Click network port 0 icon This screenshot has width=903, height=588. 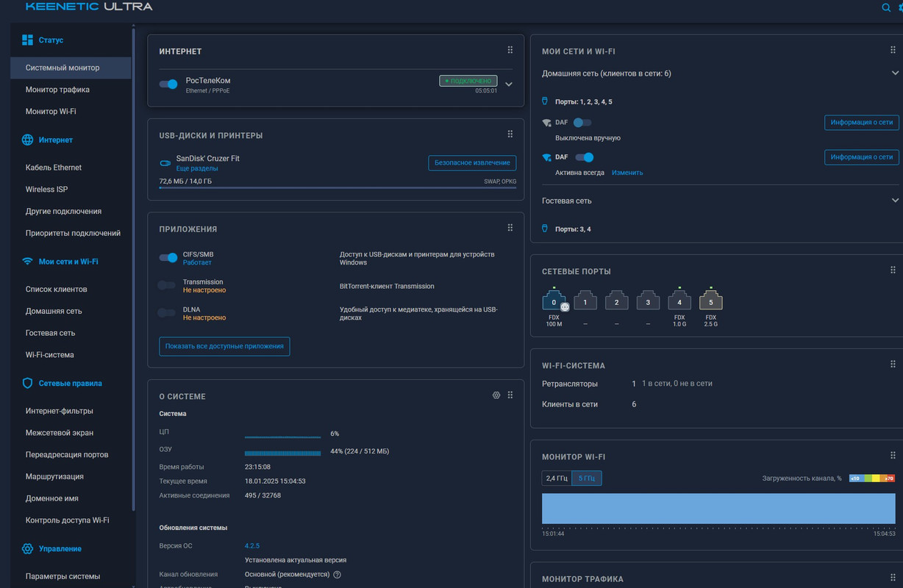pos(554,301)
